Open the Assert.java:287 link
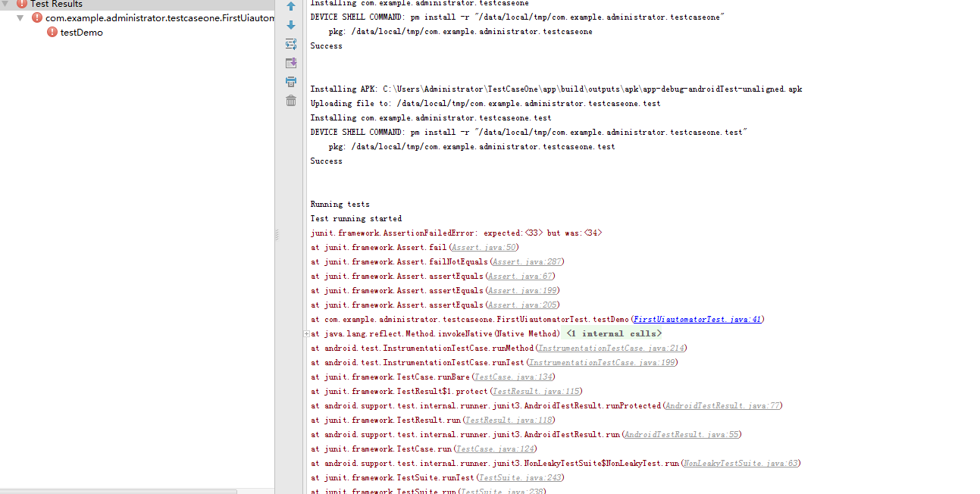This screenshot has width=980, height=494. click(x=526, y=261)
